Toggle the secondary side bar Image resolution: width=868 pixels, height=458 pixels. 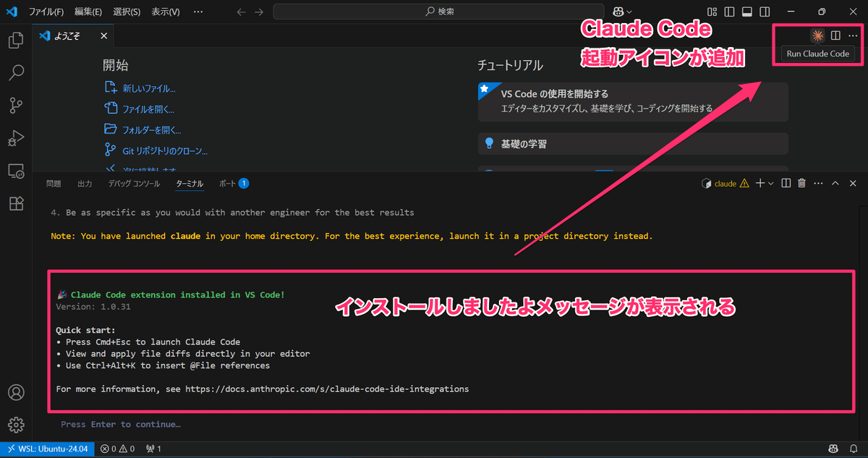pos(764,12)
